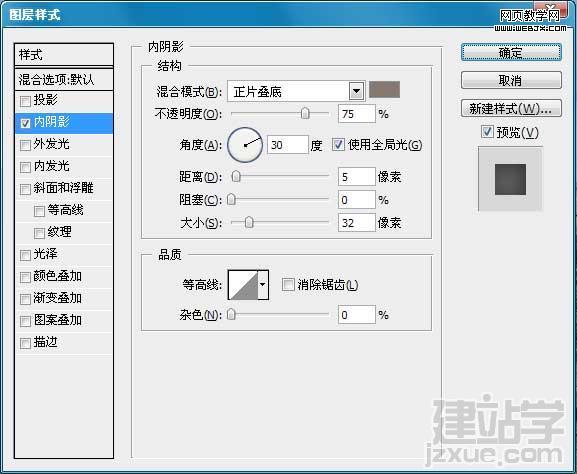Expand the 等高线 contour picker arrow
The width and height of the screenshot is (577, 474).
click(x=263, y=285)
